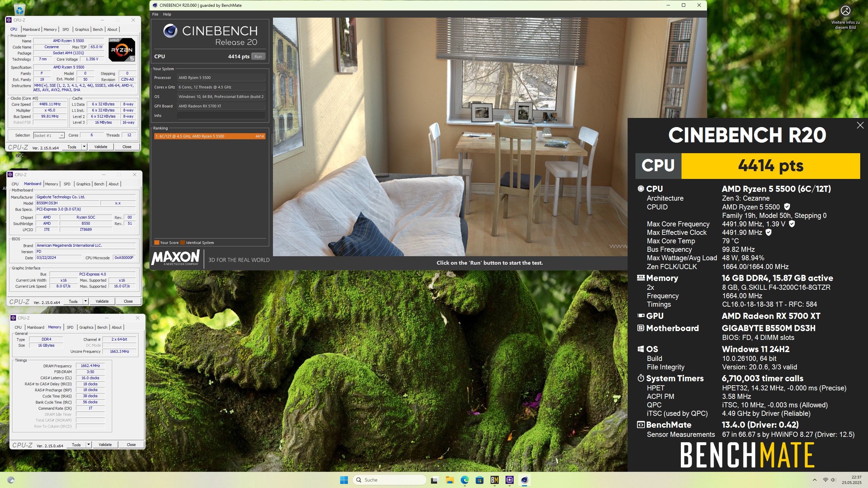Click the B550M DS3H model field
The width and height of the screenshot is (868, 488).
pyautogui.click(x=67, y=203)
